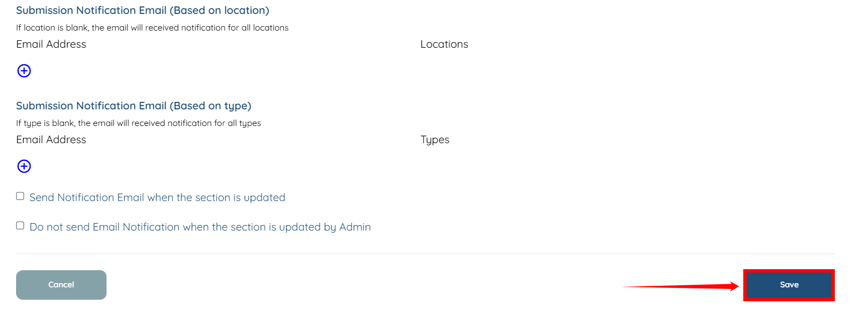This screenshot has height=319, width=868.
Task: Click the 'If type is blank' hint text
Action: tap(138, 123)
